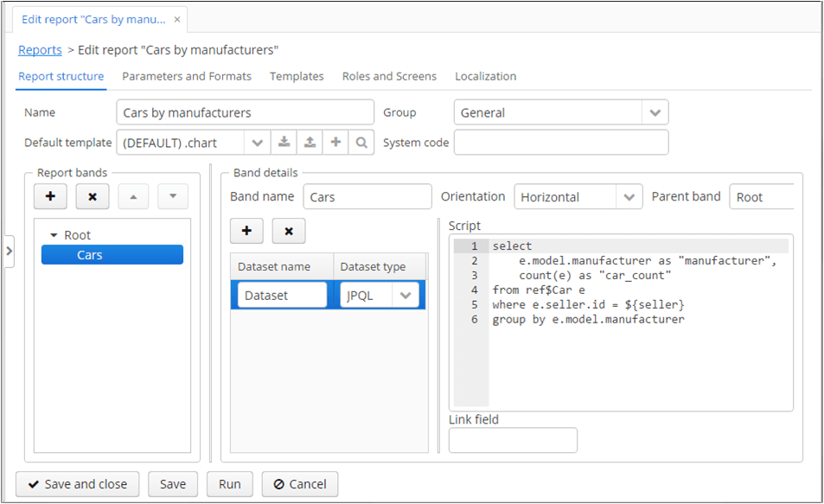Remove the selected report band
The width and height of the screenshot is (824, 504).
(x=92, y=196)
